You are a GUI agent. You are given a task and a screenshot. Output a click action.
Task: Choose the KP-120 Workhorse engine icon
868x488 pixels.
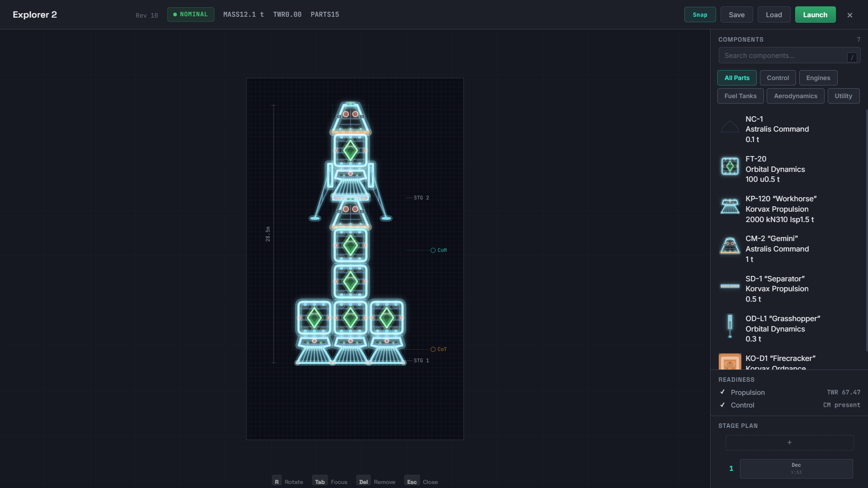point(730,206)
